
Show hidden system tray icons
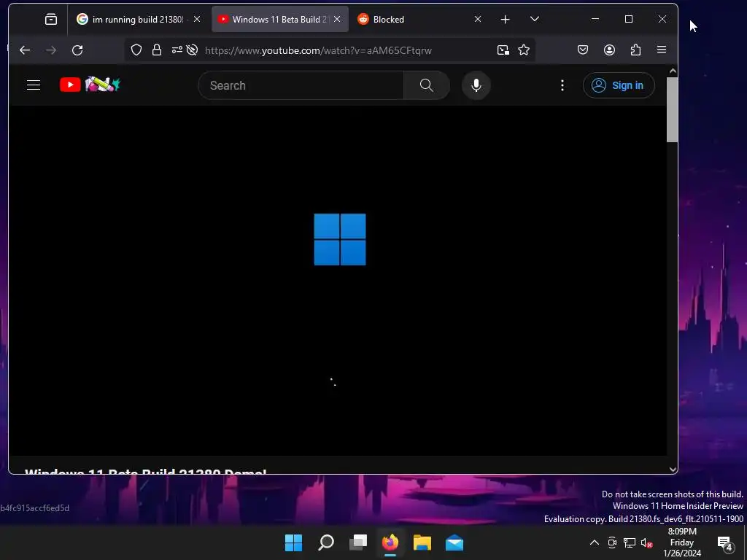pyautogui.click(x=594, y=542)
